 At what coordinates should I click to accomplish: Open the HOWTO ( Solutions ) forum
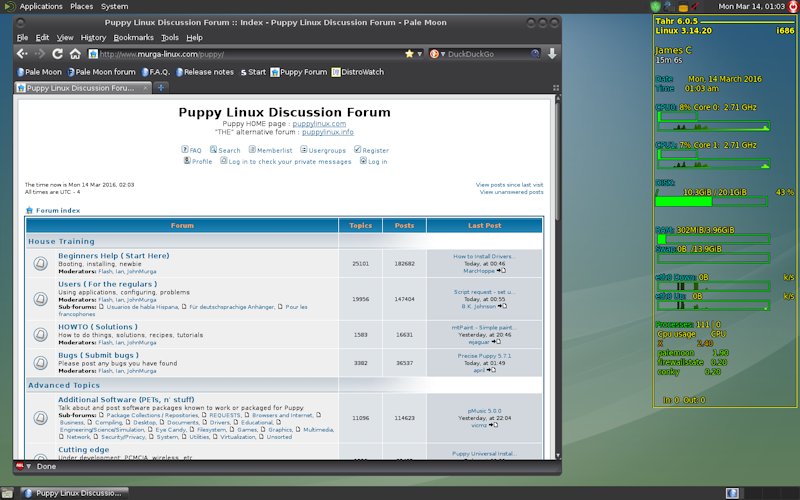click(x=97, y=327)
